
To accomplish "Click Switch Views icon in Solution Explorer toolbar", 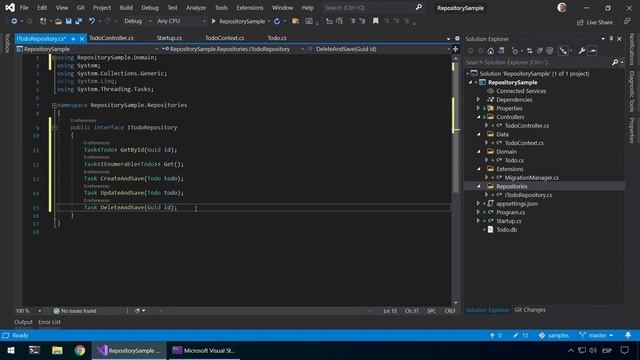I will [x=501, y=51].
